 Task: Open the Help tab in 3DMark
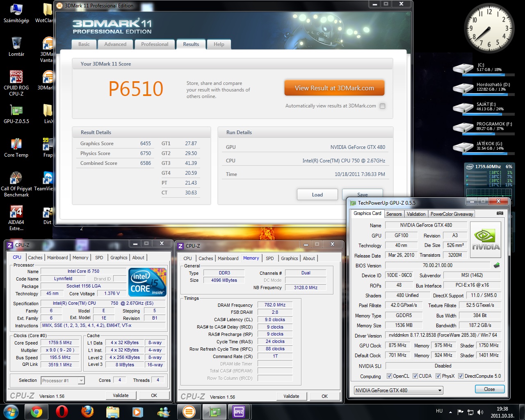coord(219,44)
